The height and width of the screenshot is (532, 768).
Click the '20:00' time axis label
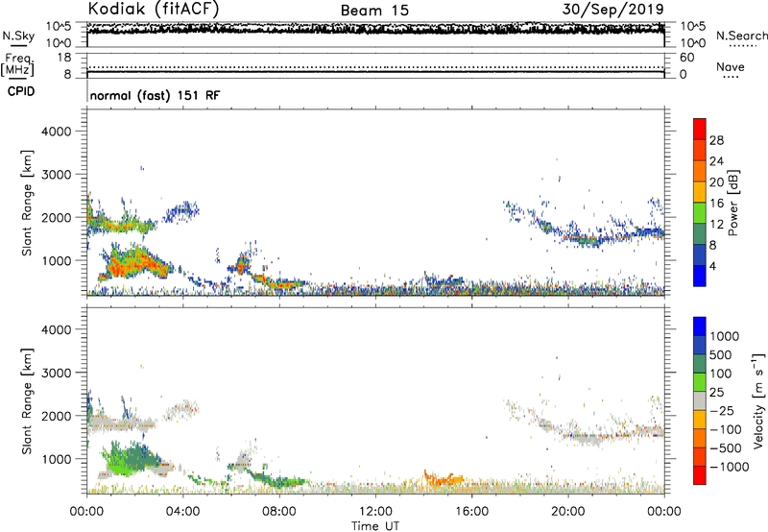coord(568,512)
